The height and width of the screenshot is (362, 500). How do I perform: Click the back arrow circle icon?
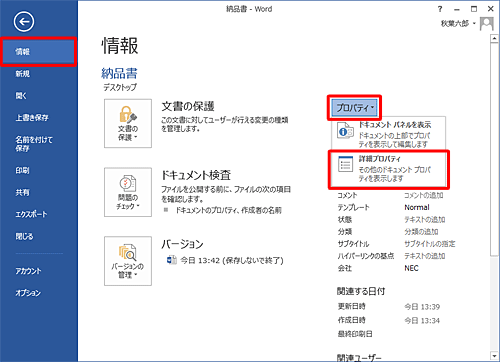click(x=24, y=22)
